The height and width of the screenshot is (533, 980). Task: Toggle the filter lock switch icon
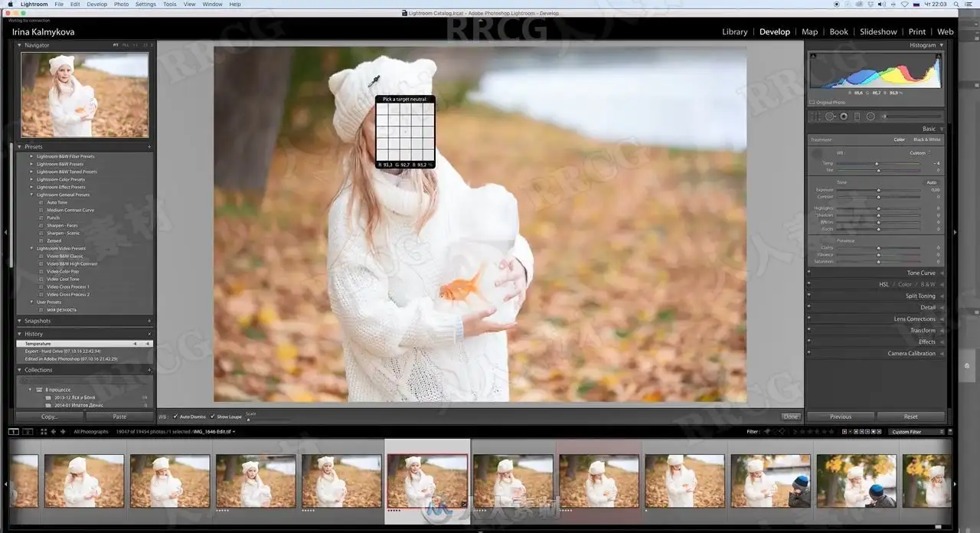(950, 432)
